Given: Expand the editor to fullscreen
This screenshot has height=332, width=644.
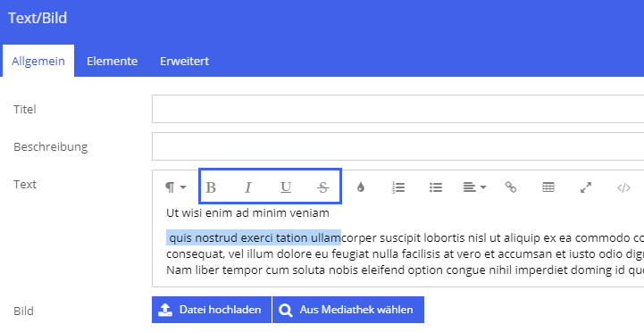Looking at the screenshot, I should 586,187.
